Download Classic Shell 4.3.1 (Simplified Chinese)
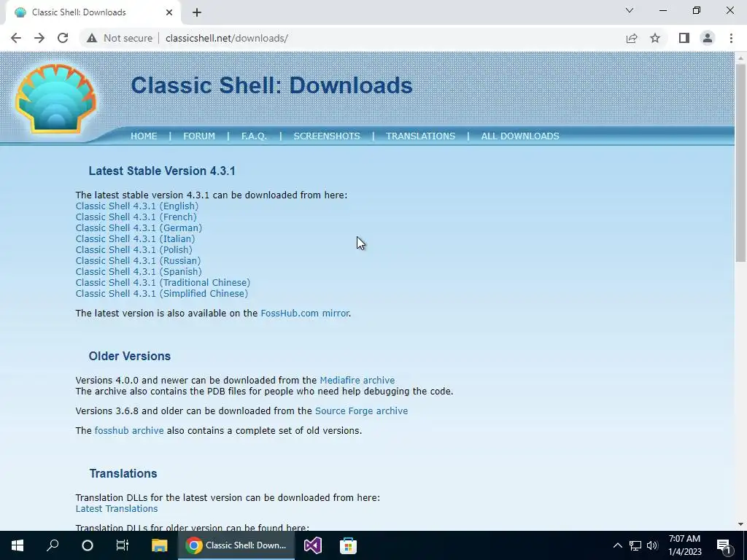This screenshot has width=747, height=560. (161, 293)
